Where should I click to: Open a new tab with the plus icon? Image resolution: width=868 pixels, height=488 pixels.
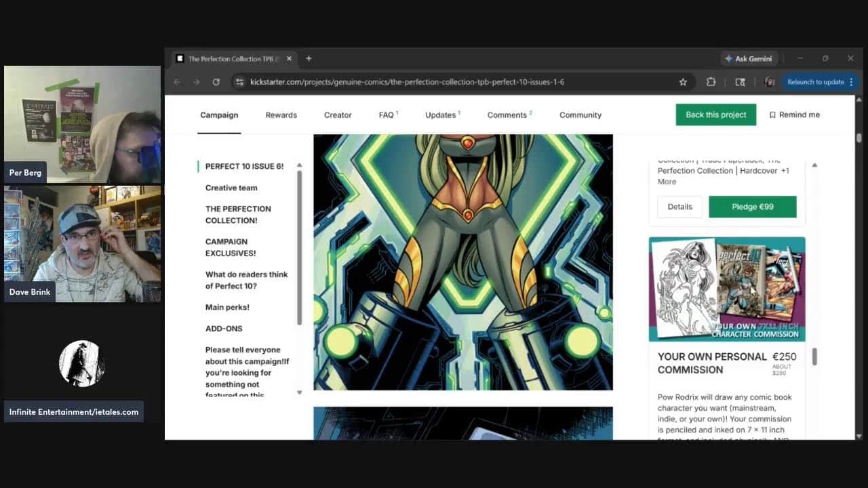coord(309,59)
